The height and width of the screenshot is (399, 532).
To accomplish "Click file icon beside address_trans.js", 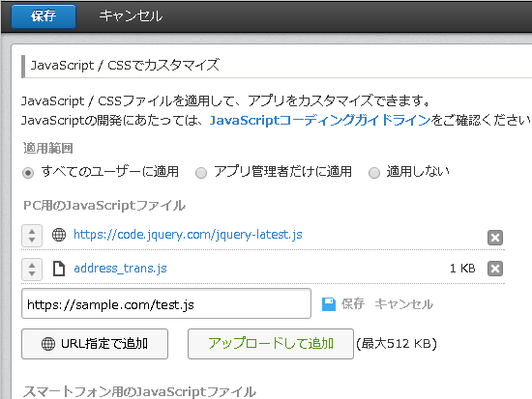I will click(x=59, y=269).
